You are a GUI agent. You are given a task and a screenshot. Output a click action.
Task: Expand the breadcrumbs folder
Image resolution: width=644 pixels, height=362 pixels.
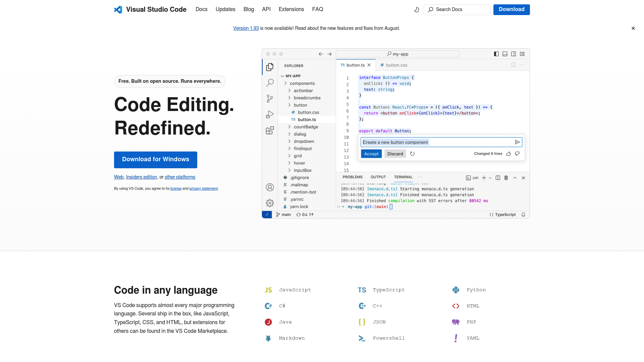(x=307, y=98)
